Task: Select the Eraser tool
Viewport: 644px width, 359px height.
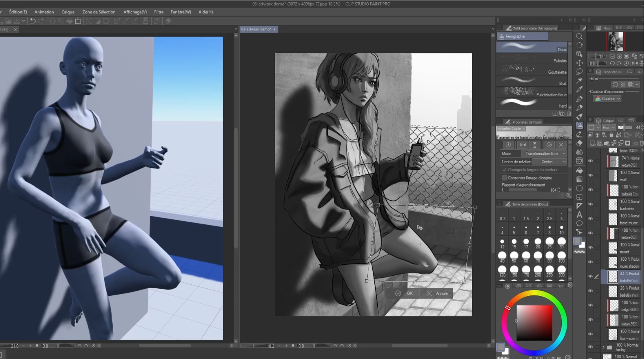Action: (579, 143)
